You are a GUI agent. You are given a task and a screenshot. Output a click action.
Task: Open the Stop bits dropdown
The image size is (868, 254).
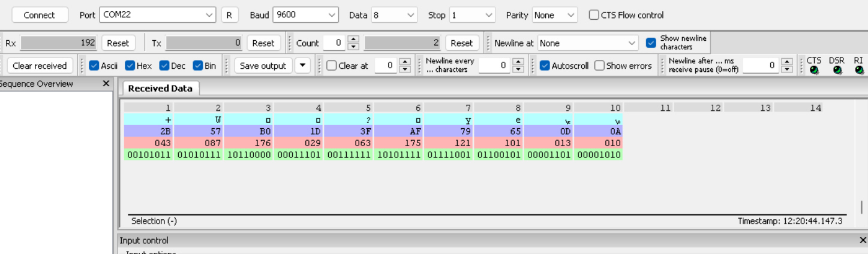tap(472, 15)
